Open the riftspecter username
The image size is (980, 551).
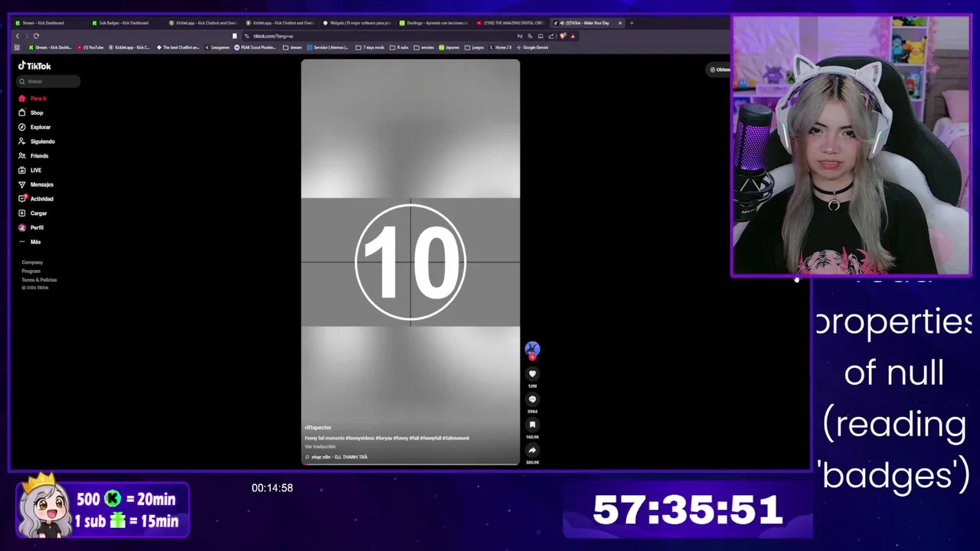point(318,428)
